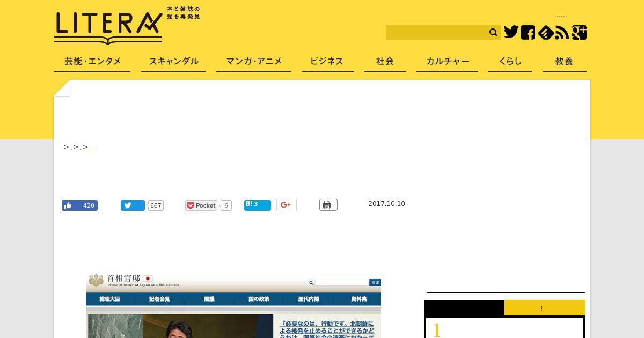
Task: Click the tweet count 667
Action: 156,205
